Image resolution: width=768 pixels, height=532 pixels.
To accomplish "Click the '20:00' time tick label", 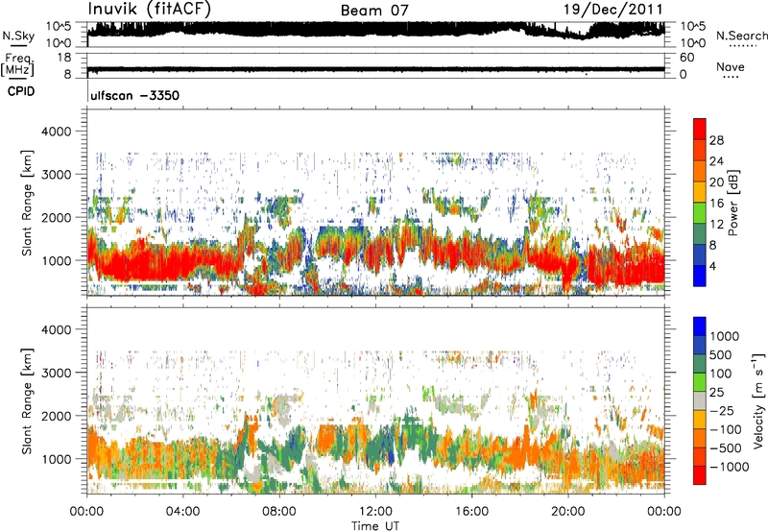I will pyautogui.click(x=568, y=512).
